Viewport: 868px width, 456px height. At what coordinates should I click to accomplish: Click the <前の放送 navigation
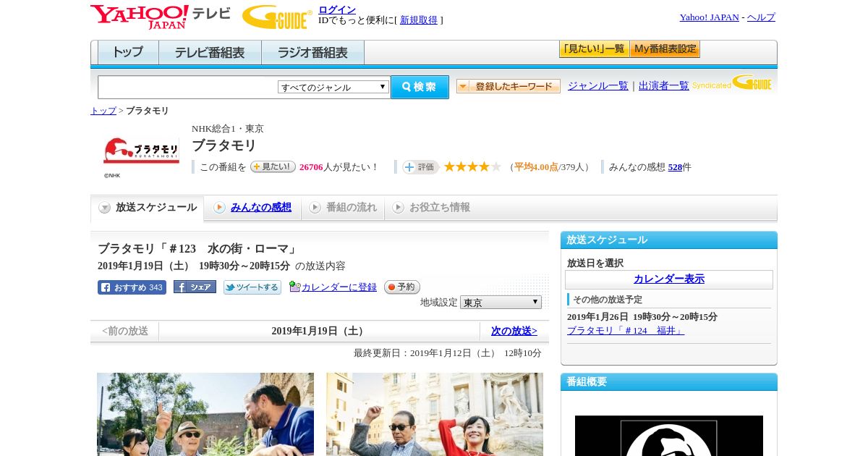125,331
